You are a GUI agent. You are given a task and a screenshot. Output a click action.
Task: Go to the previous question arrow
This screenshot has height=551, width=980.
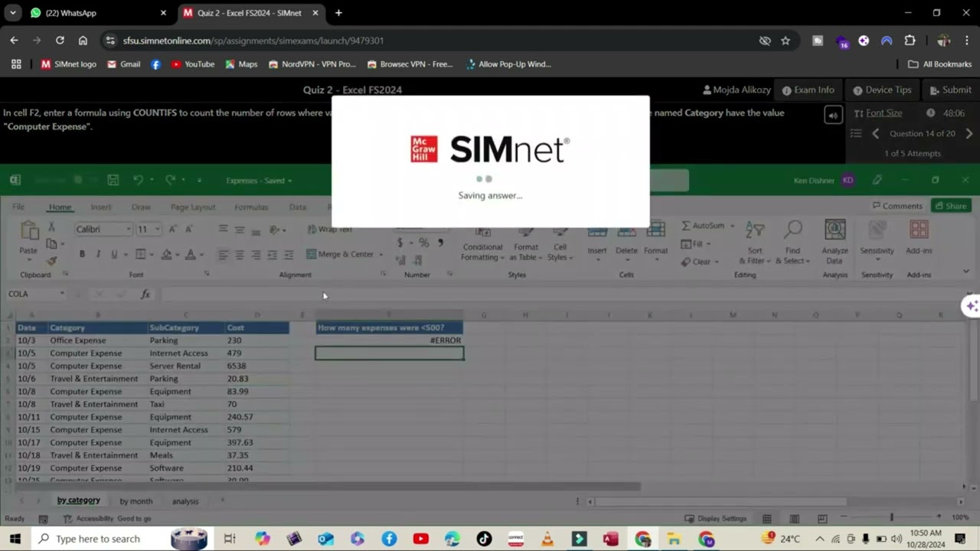(876, 133)
